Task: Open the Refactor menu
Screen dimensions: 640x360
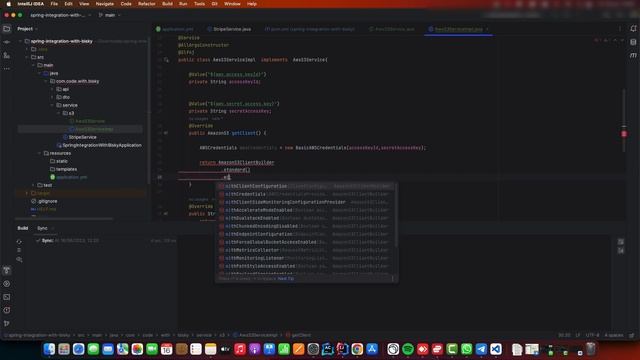Action: coord(147,4)
